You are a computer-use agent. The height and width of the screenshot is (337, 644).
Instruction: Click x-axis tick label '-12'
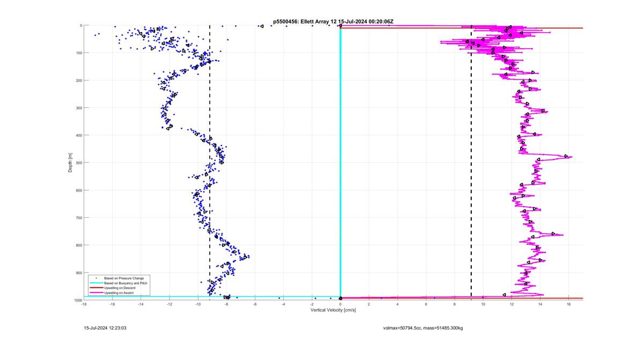[169, 304]
